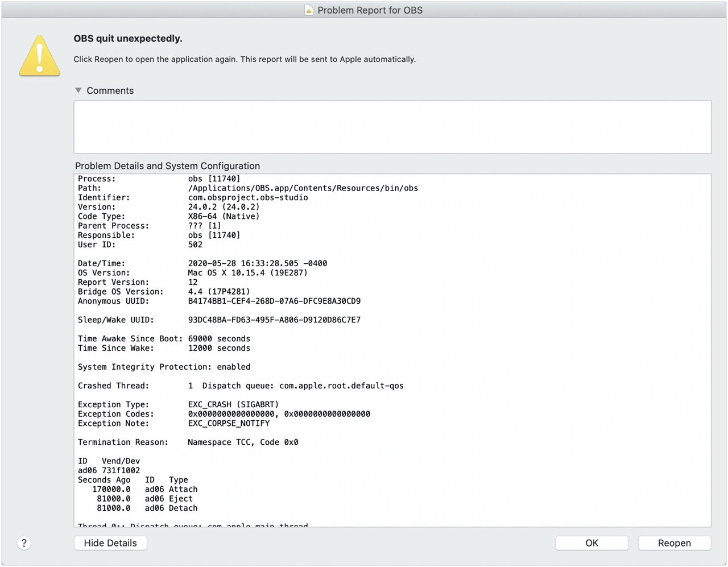The width and height of the screenshot is (728, 567).
Task: Click the OBS application path text
Action: [303, 188]
